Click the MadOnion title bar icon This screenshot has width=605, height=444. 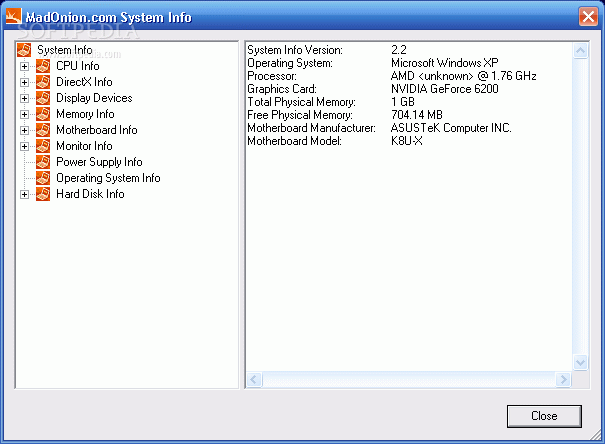pos(14,16)
